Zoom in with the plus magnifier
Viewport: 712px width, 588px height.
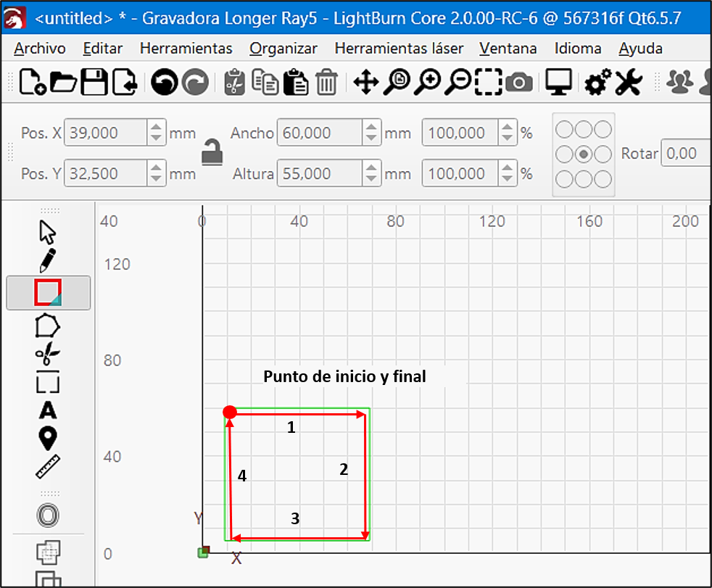click(427, 82)
